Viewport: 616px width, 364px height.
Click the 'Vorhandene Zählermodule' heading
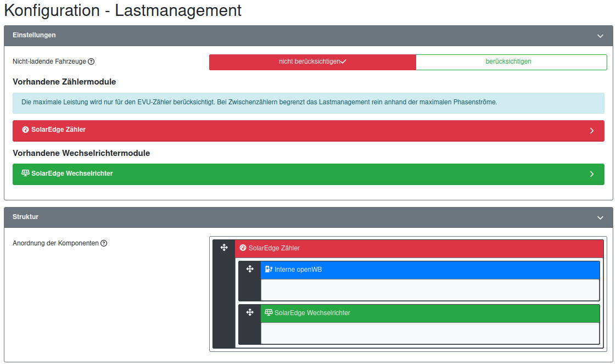[x=64, y=82]
